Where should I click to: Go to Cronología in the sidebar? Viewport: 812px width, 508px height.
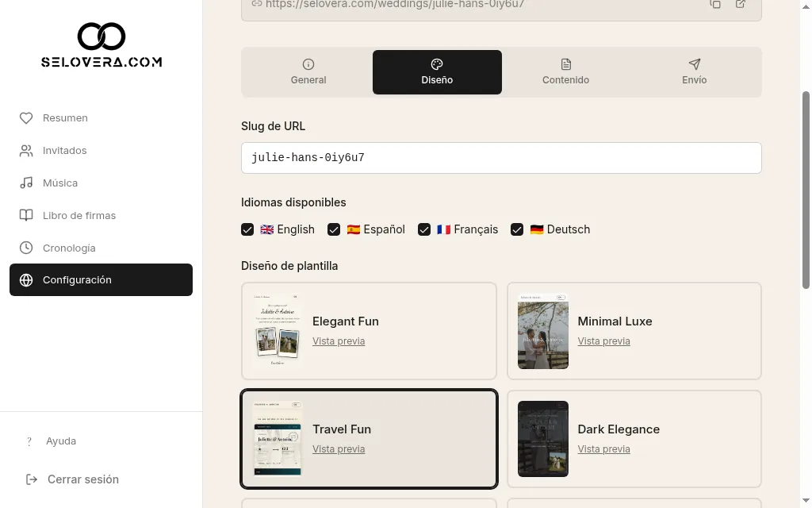coord(101,248)
